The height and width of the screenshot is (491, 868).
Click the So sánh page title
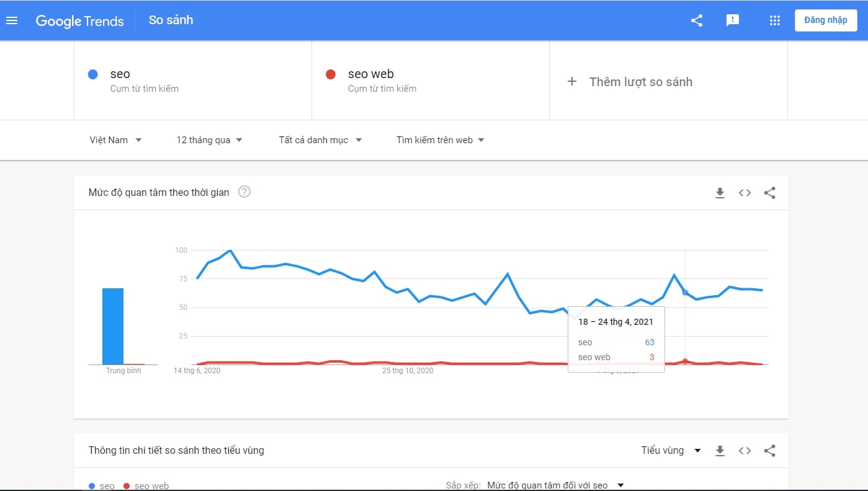(171, 20)
